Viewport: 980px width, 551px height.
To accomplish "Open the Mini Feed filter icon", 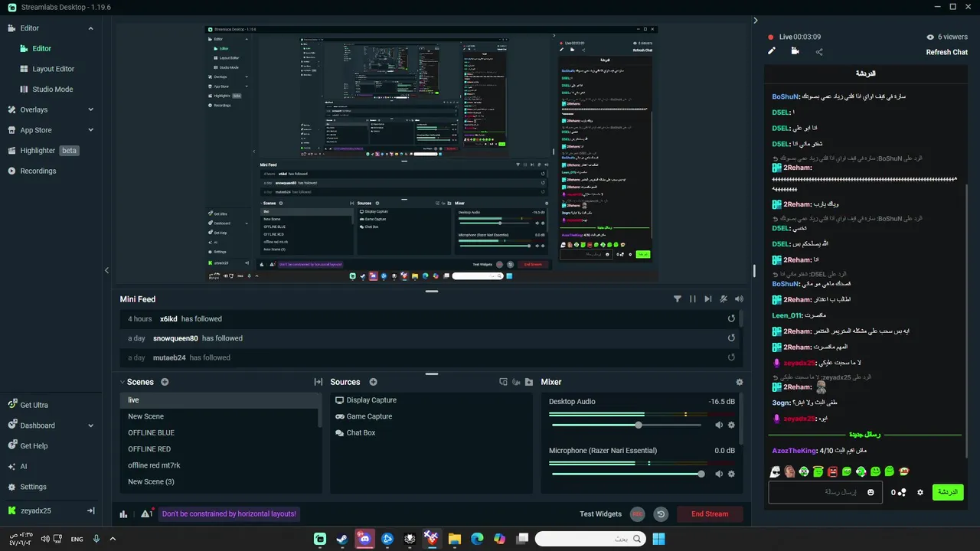I will tap(678, 299).
